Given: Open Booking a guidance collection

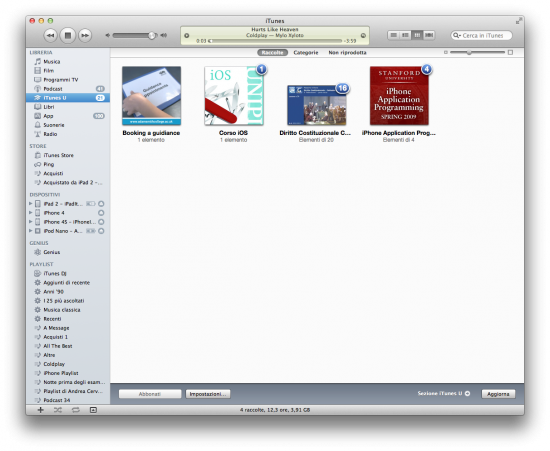Looking at the screenshot, I should coord(152,96).
